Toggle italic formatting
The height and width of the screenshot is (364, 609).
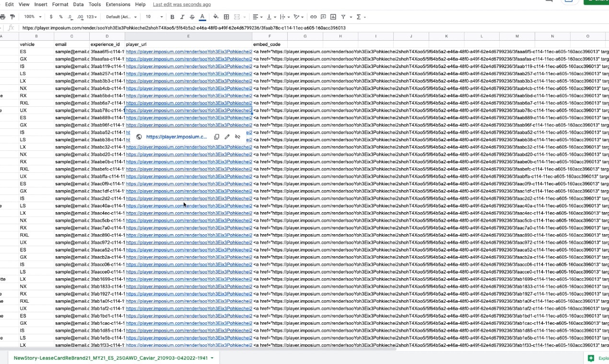182,17
